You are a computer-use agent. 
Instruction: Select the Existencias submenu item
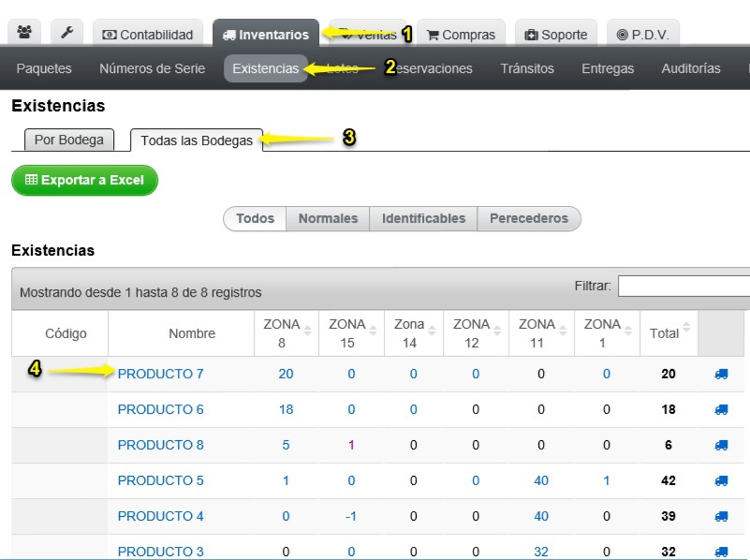pyautogui.click(x=266, y=68)
